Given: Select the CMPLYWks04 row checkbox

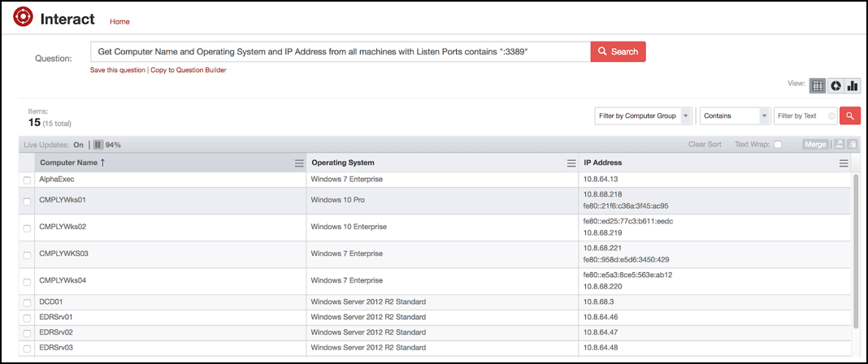Looking at the screenshot, I should [27, 282].
